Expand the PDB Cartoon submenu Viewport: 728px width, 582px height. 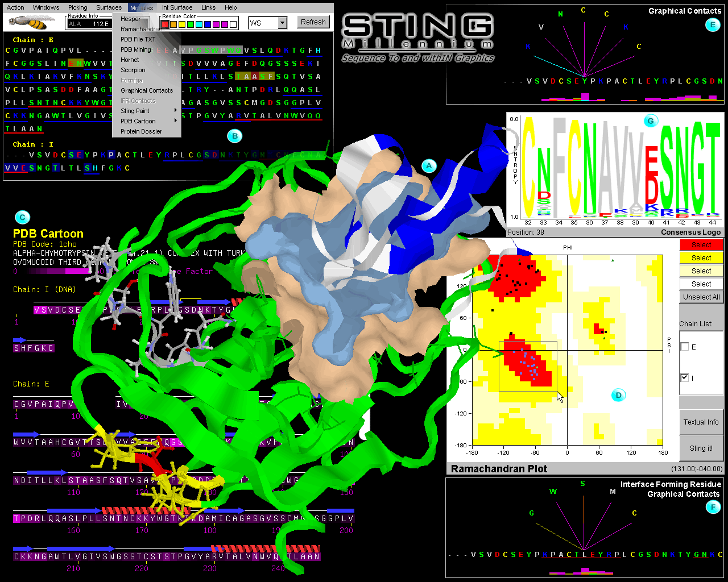147,121
